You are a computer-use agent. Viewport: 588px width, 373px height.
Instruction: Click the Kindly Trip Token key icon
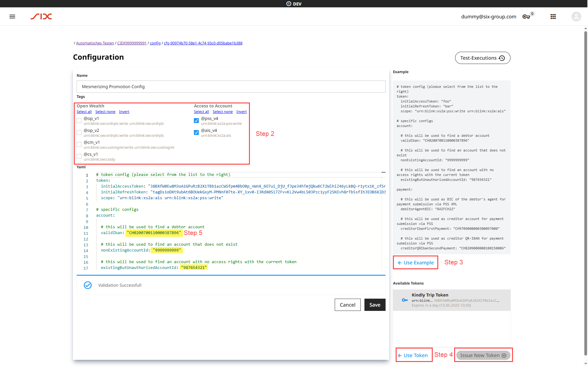405,300
